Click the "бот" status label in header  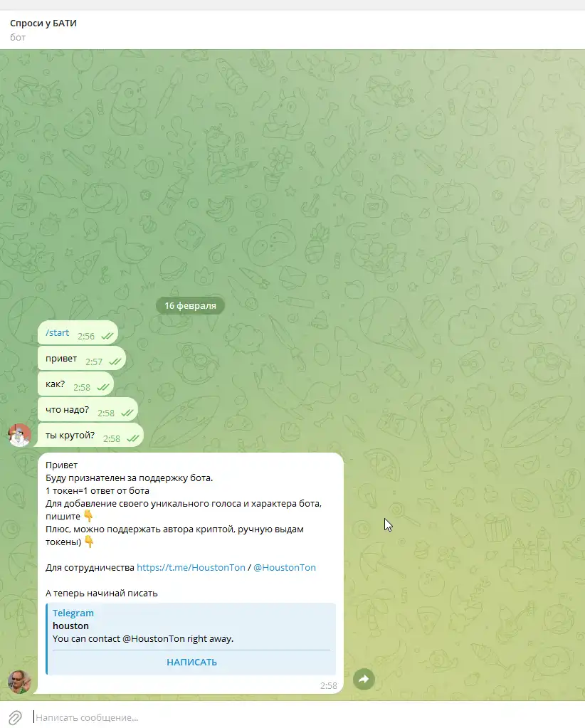[18, 37]
